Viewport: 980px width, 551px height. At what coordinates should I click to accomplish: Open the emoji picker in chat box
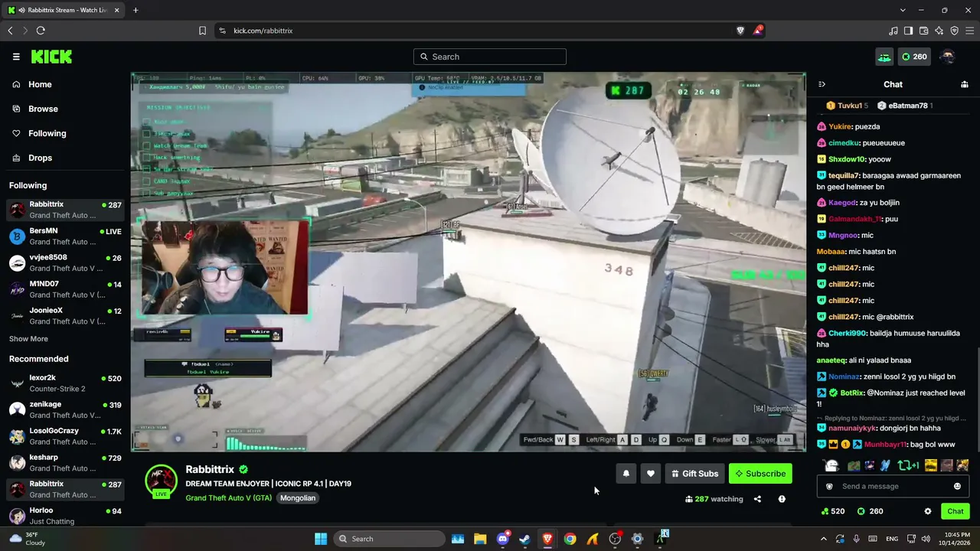pos(957,486)
